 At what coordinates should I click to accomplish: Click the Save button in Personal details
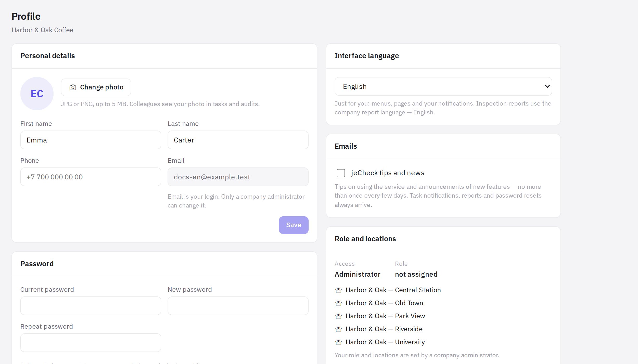pos(294,225)
